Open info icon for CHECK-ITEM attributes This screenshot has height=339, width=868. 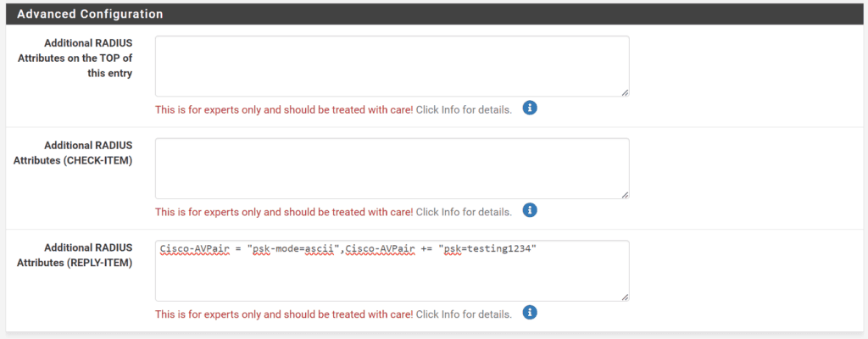(x=530, y=210)
